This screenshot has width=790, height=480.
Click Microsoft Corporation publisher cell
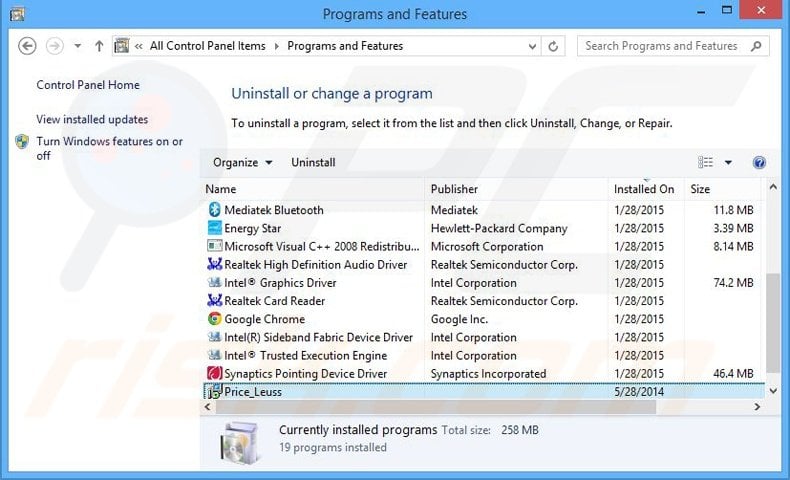click(x=487, y=246)
